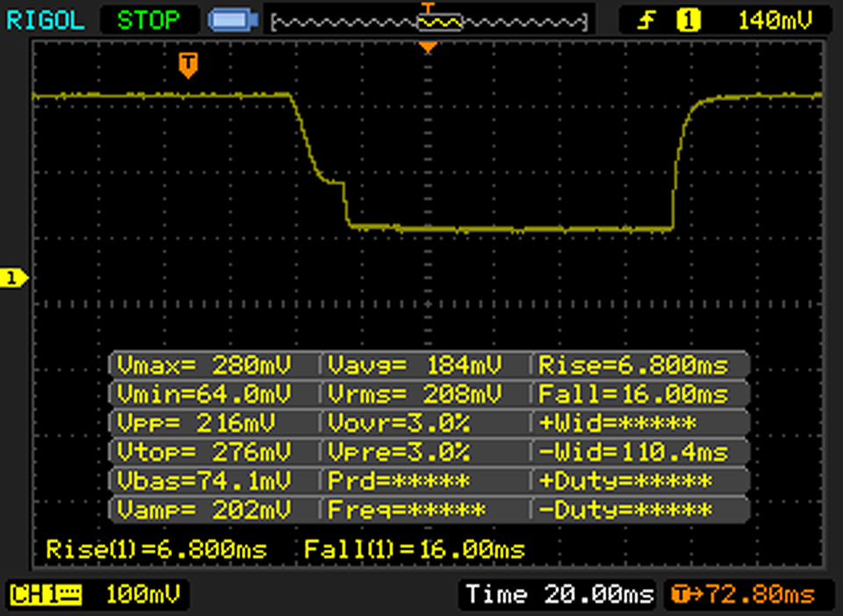
Task: Click the waveform memory overview bar
Action: tap(429, 21)
